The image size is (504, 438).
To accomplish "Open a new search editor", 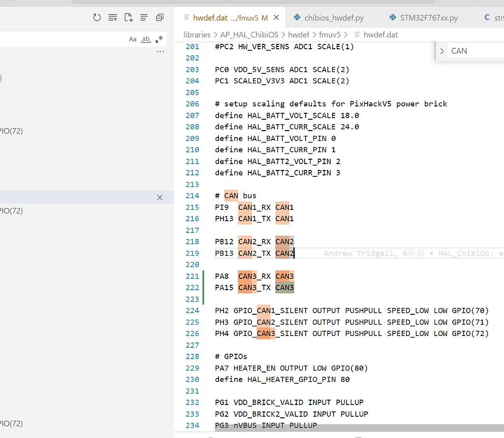I will point(128,18).
